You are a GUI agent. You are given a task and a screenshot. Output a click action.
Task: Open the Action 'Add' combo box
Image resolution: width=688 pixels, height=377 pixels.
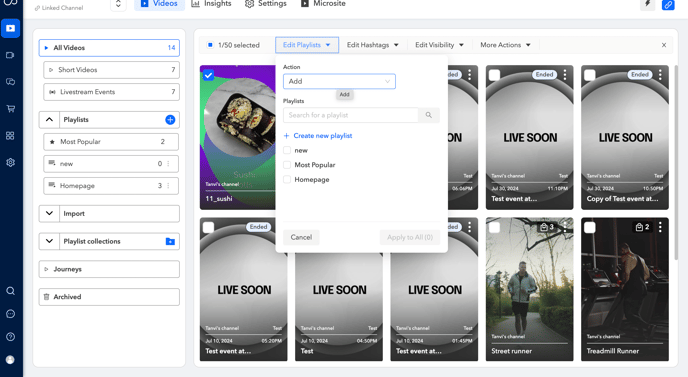(x=339, y=81)
